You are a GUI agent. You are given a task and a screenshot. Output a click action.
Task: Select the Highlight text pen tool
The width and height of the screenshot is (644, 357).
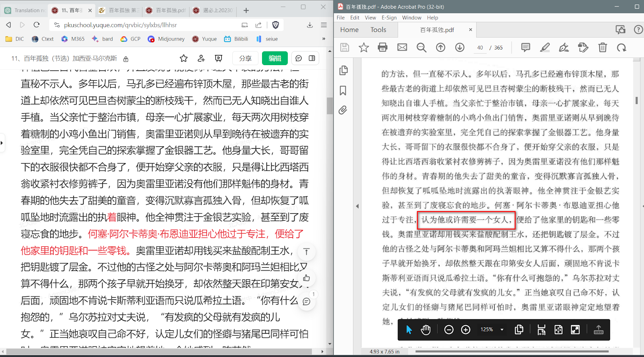coord(545,47)
